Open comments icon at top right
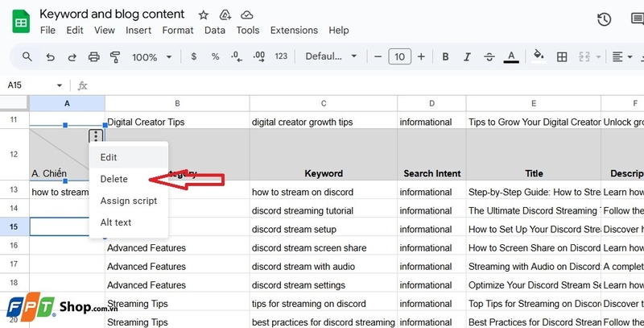This screenshot has width=644, height=328. point(638,19)
